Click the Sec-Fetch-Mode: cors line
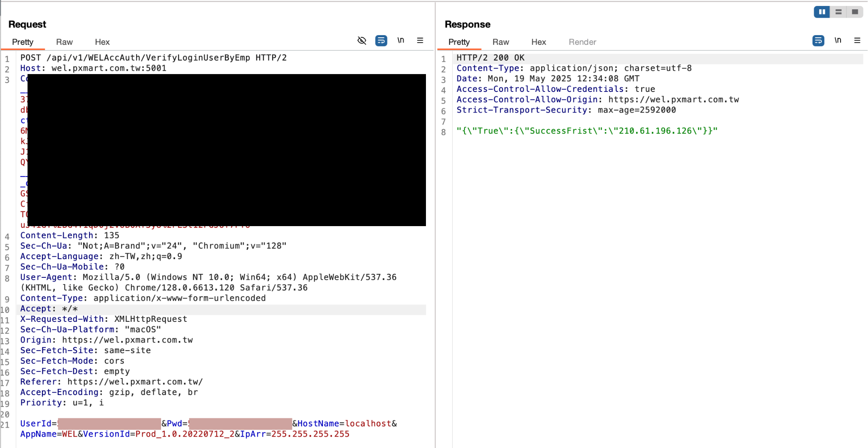This screenshot has height=448, width=868. [x=72, y=361]
